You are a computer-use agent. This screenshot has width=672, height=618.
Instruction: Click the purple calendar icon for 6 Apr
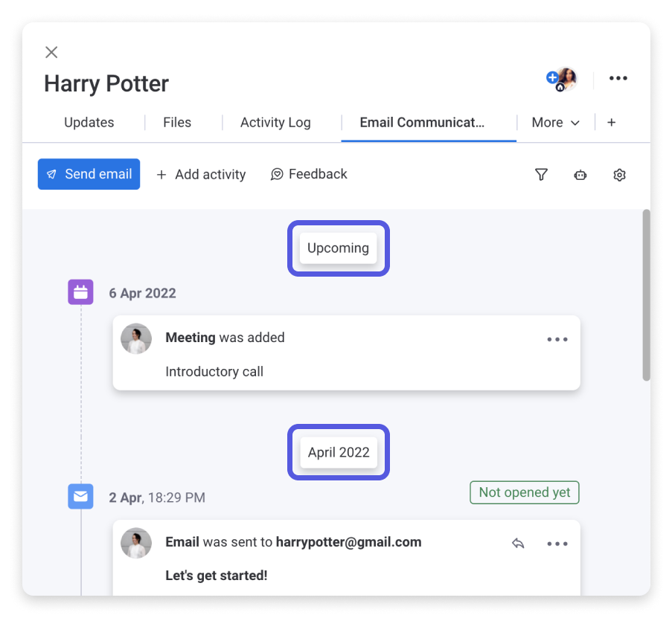(x=80, y=292)
